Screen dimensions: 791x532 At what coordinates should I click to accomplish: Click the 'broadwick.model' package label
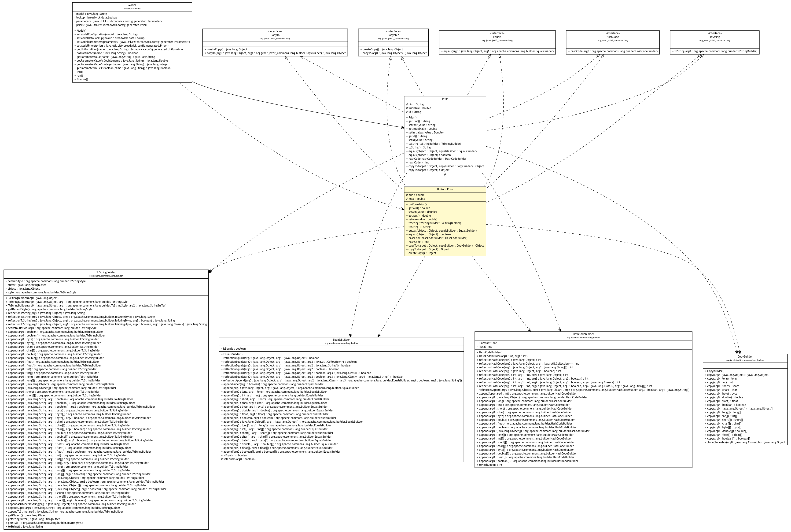pos(132,9)
